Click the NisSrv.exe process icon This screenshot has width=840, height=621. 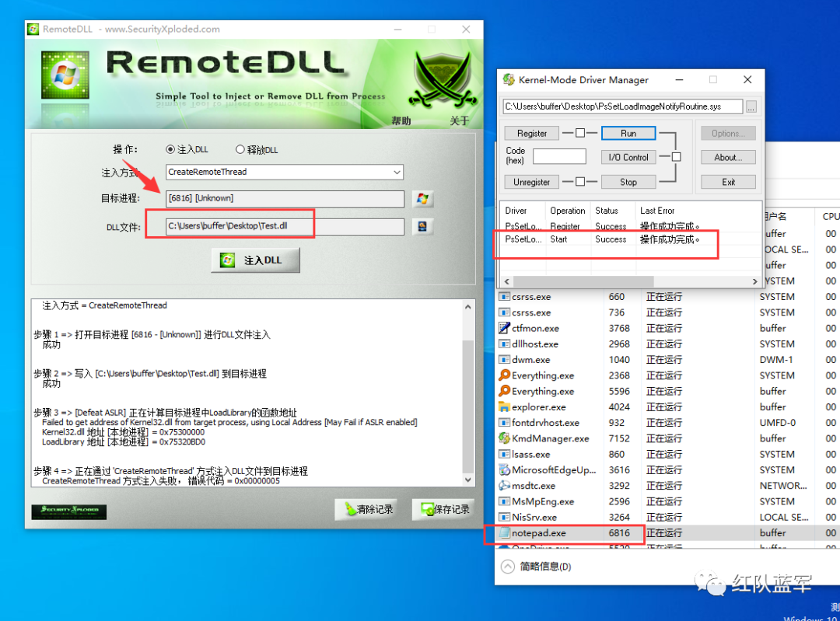point(504,517)
